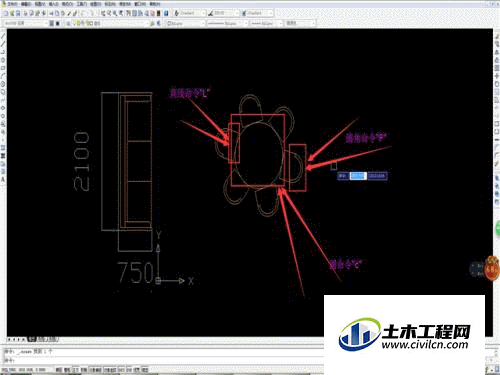Open the Tools menu
Screen dimensions: 500x375
81,4
